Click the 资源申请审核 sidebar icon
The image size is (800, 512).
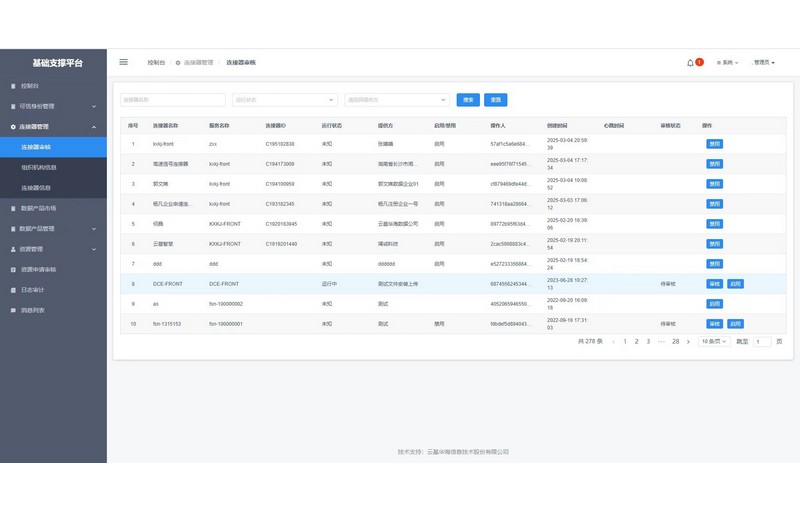pyautogui.click(x=13, y=269)
